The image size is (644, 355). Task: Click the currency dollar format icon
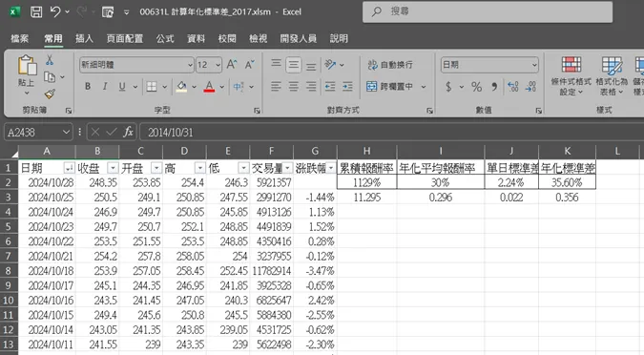449,86
